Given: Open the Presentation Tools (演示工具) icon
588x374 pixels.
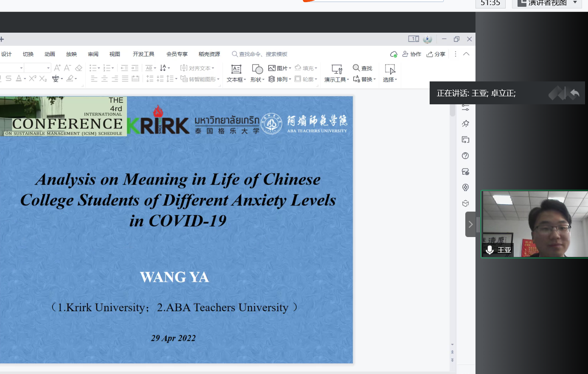Looking at the screenshot, I should pos(337,69).
